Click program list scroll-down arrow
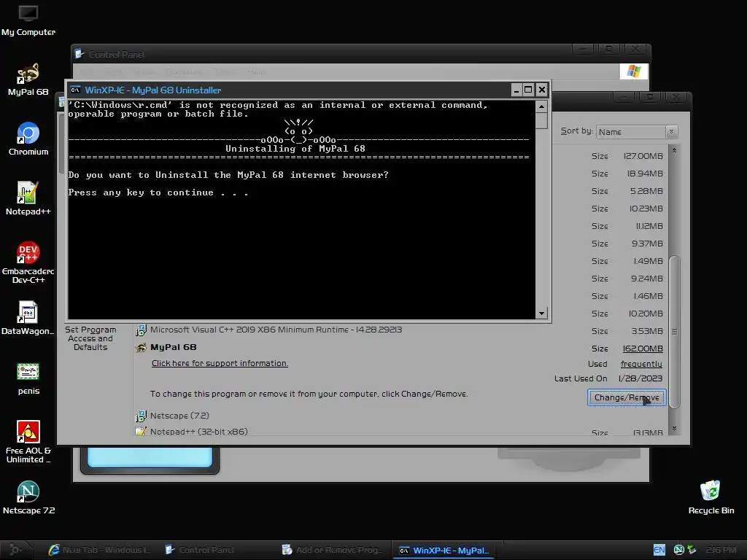This screenshot has height=560, width=747. click(674, 429)
